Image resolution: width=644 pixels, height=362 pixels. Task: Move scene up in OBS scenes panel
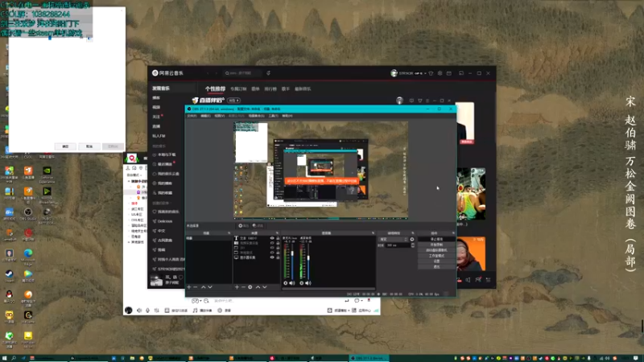click(204, 287)
